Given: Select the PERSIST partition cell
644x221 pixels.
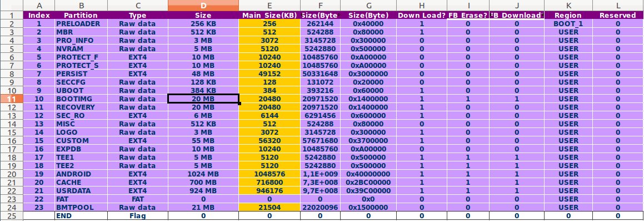Looking at the screenshot, I should pyautogui.click(x=81, y=73).
